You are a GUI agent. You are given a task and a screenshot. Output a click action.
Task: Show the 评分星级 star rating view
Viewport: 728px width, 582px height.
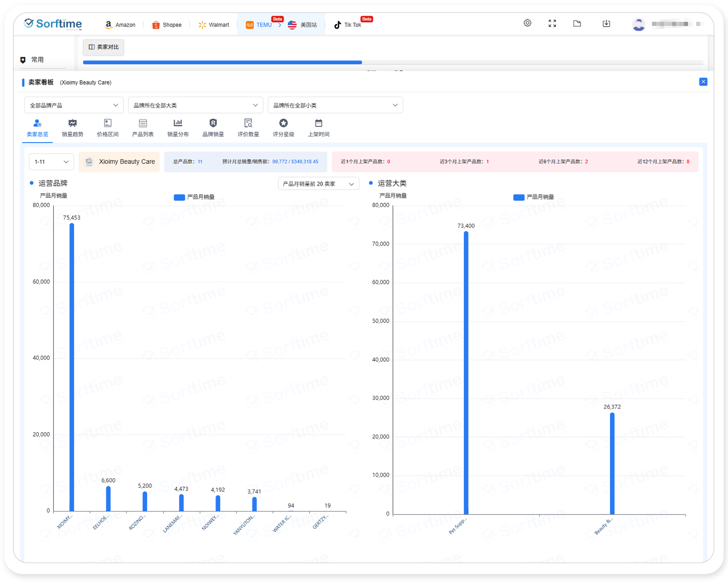coord(283,128)
